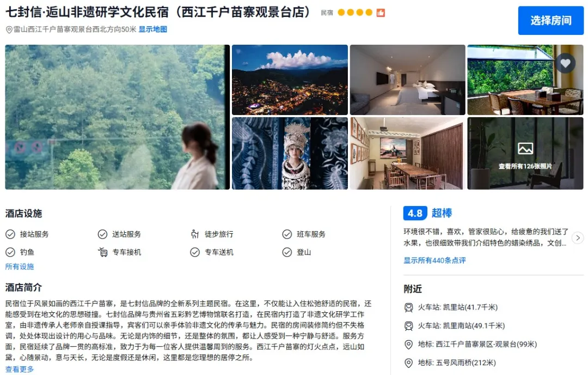This screenshot has height=375, width=588.
Task: Expand full list via 所有设施
Action: pos(20,267)
